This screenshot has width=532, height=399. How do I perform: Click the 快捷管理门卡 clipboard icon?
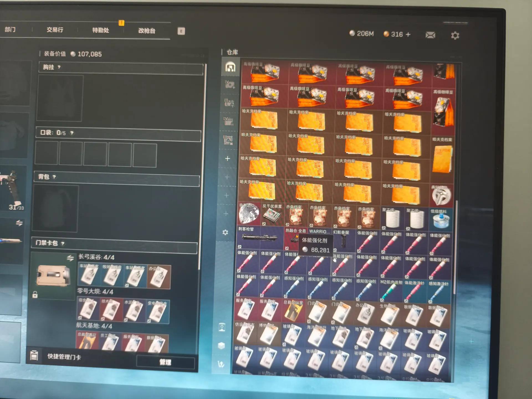pyautogui.click(x=34, y=355)
